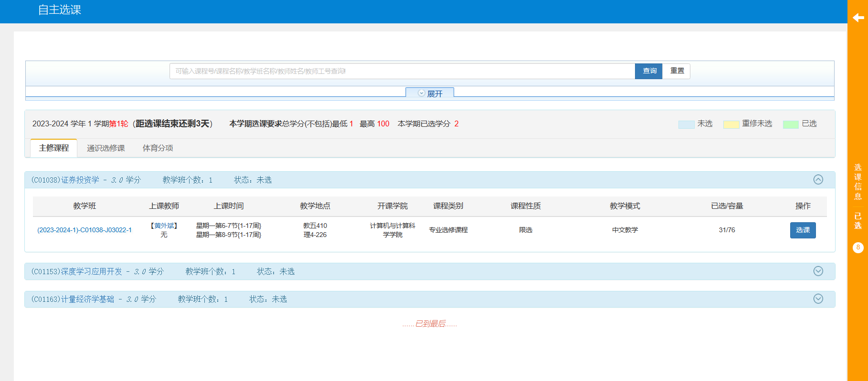The width and height of the screenshot is (868, 381).
Task: Open teaching class link (2023-2024-1)-C01038-J03022-1
Action: (x=85, y=230)
